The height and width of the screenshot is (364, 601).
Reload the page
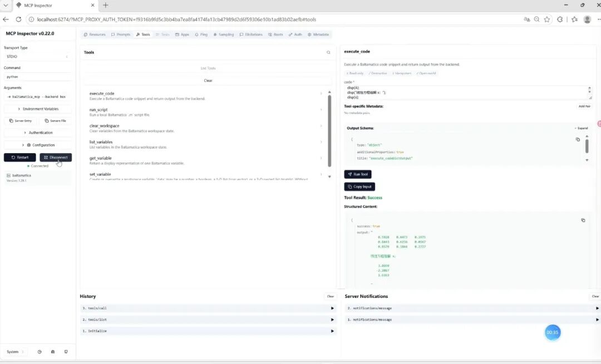[x=18, y=19]
